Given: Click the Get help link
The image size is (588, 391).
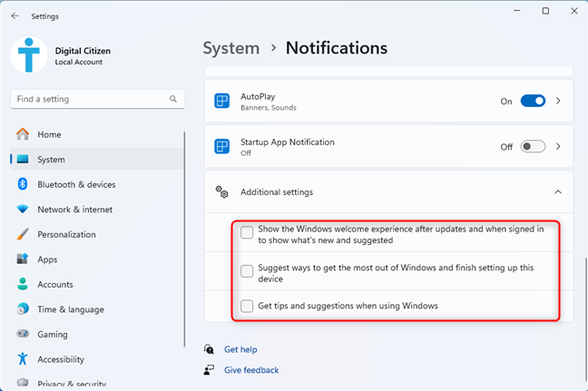Looking at the screenshot, I should 240,349.
